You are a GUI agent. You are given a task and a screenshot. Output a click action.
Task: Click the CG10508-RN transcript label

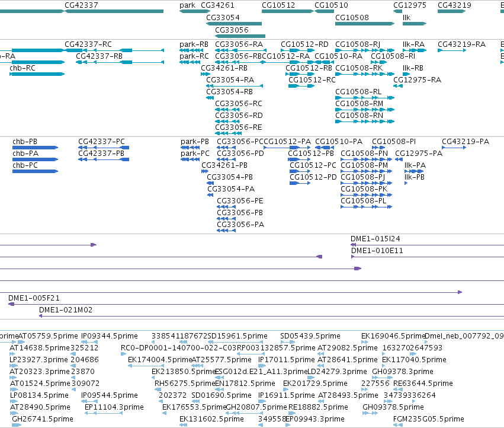359,115
